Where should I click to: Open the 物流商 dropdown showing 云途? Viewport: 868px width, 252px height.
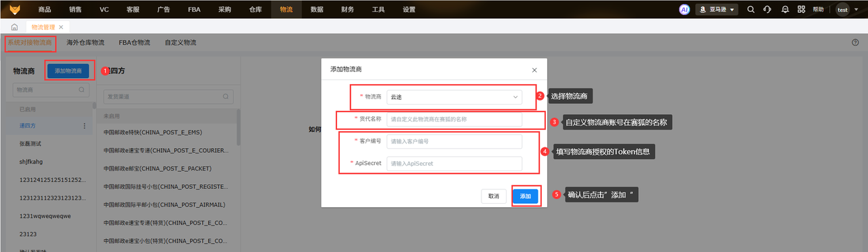[454, 97]
